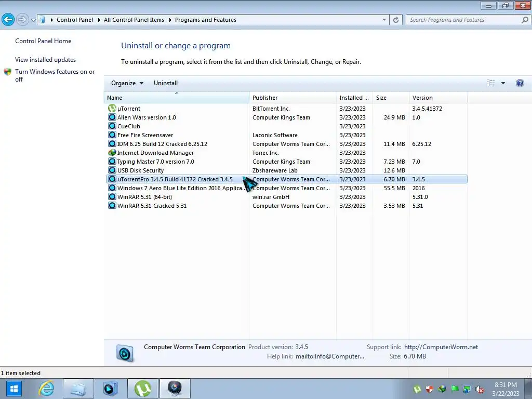The height and width of the screenshot is (399, 532).
Task: Click the IDM 6.25 Build 12 Cracked icon
Action: pyautogui.click(x=112, y=143)
